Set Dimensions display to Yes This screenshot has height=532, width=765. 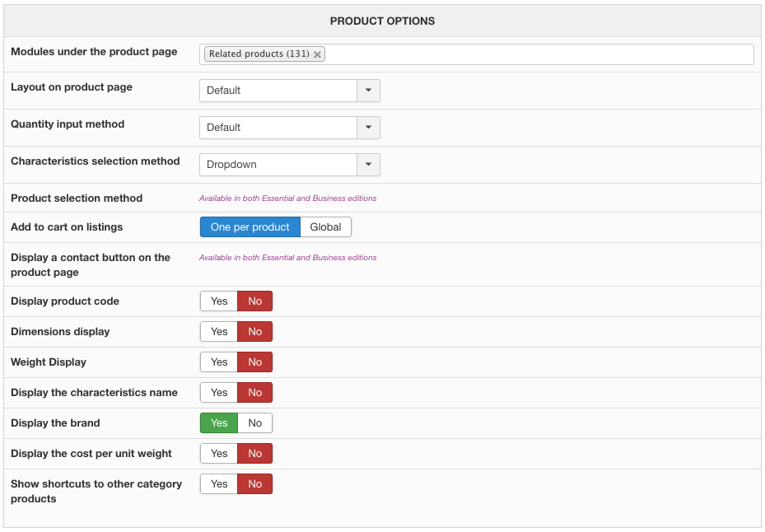219,332
